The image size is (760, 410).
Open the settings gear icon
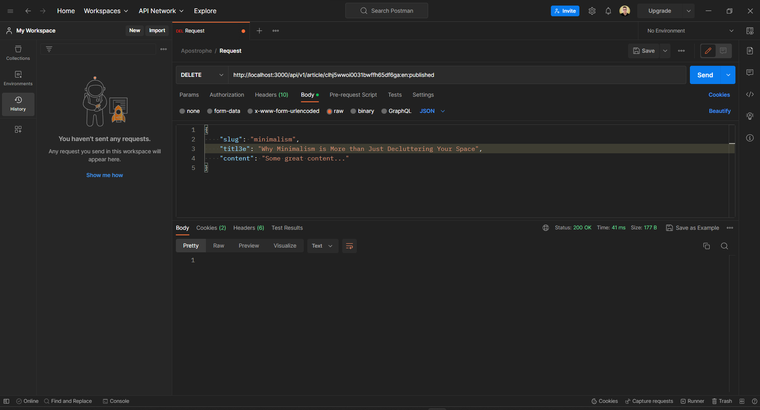(592, 11)
